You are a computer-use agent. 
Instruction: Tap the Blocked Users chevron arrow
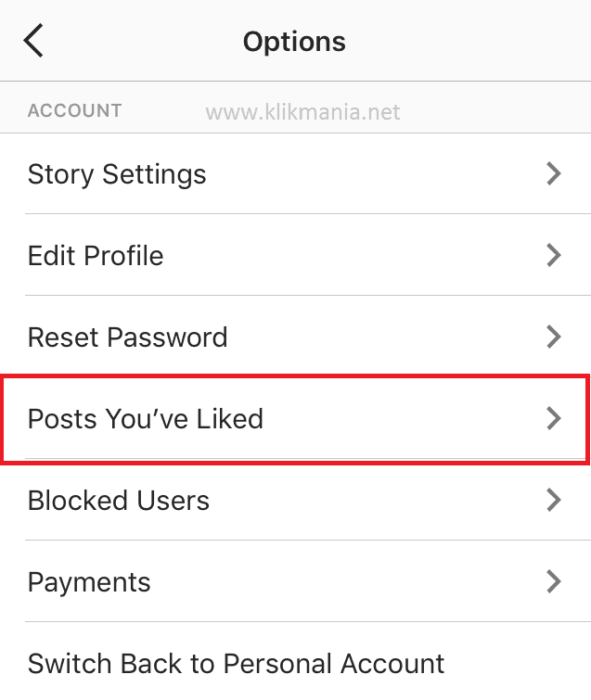click(x=554, y=500)
